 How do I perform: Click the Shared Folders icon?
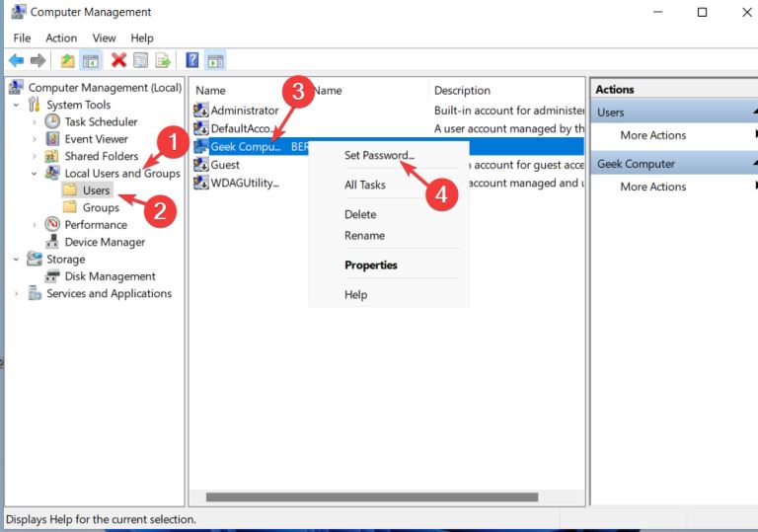click(51, 156)
